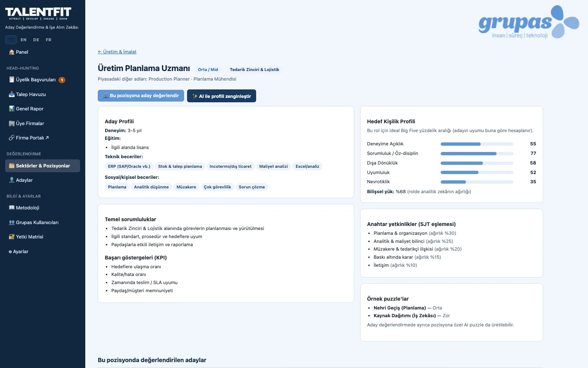Viewport: 588px width, 368px height.
Task: Click the Sektörler & Pozisyonlar folder icon
Action: [x=12, y=166]
